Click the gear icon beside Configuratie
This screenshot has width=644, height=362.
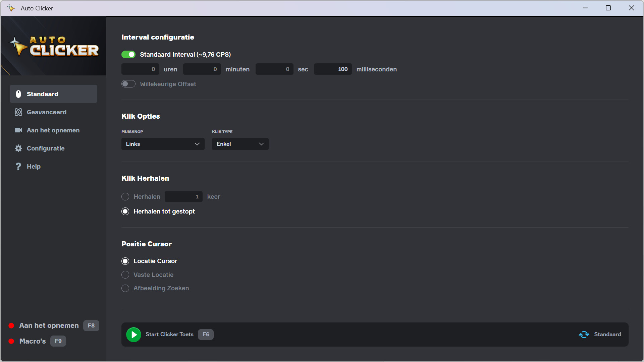point(18,148)
